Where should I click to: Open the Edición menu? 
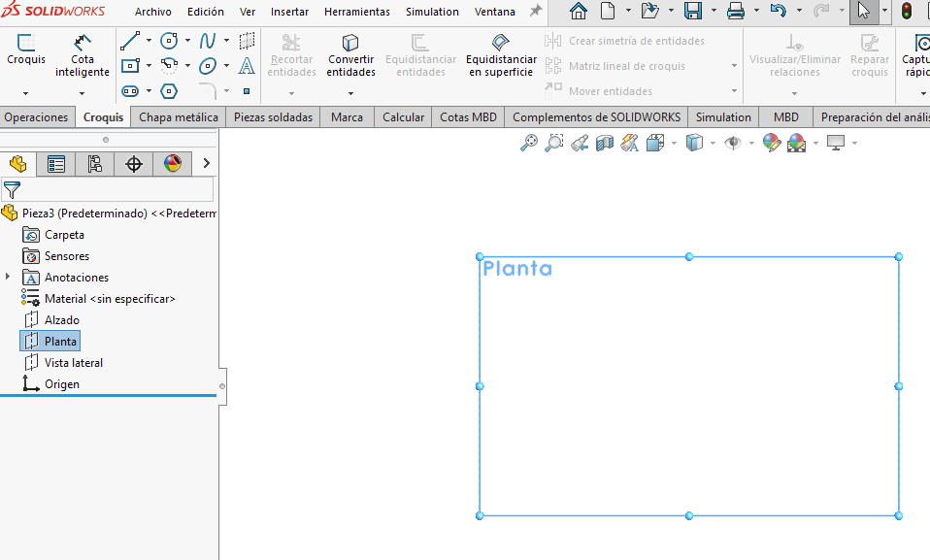click(206, 12)
